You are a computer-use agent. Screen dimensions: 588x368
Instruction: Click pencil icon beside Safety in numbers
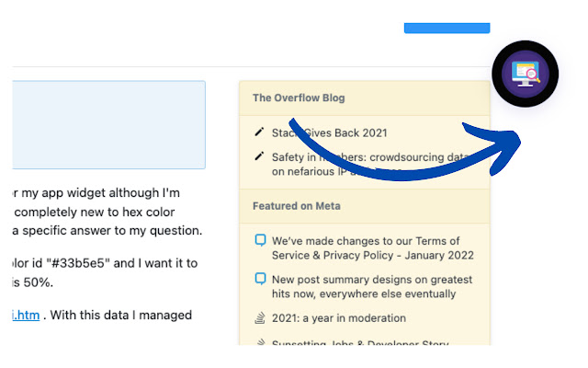coord(260,156)
